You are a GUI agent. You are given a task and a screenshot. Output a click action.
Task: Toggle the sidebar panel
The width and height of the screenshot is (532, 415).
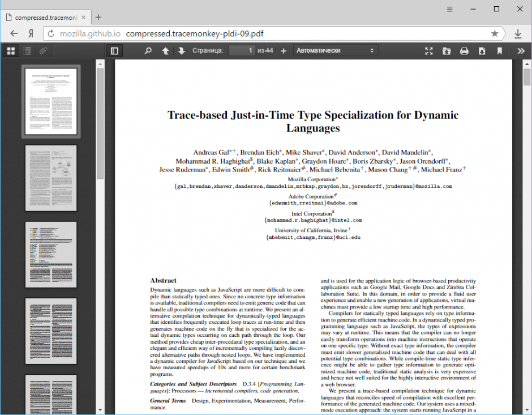point(115,51)
